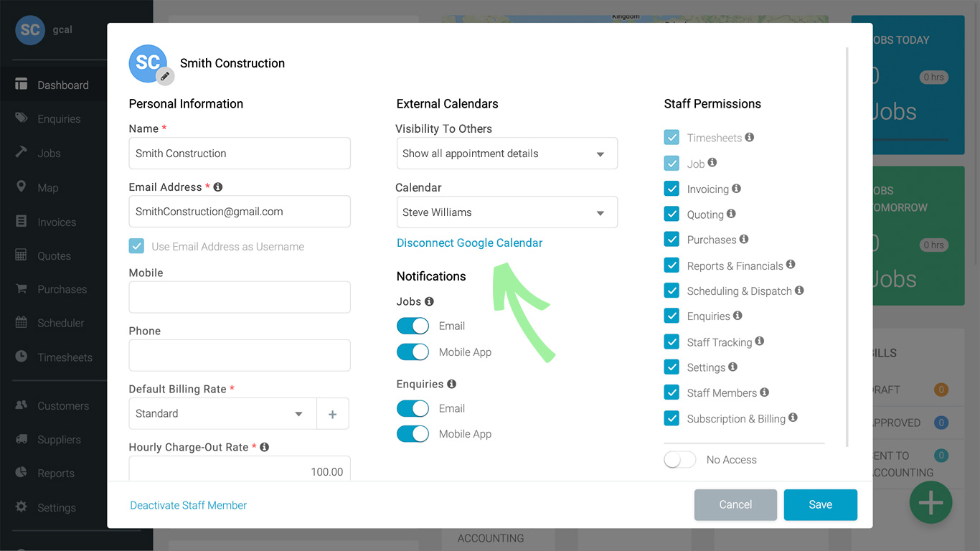Uncheck the Quoting permission checkbox
The height and width of the screenshot is (551, 980).
(x=672, y=214)
